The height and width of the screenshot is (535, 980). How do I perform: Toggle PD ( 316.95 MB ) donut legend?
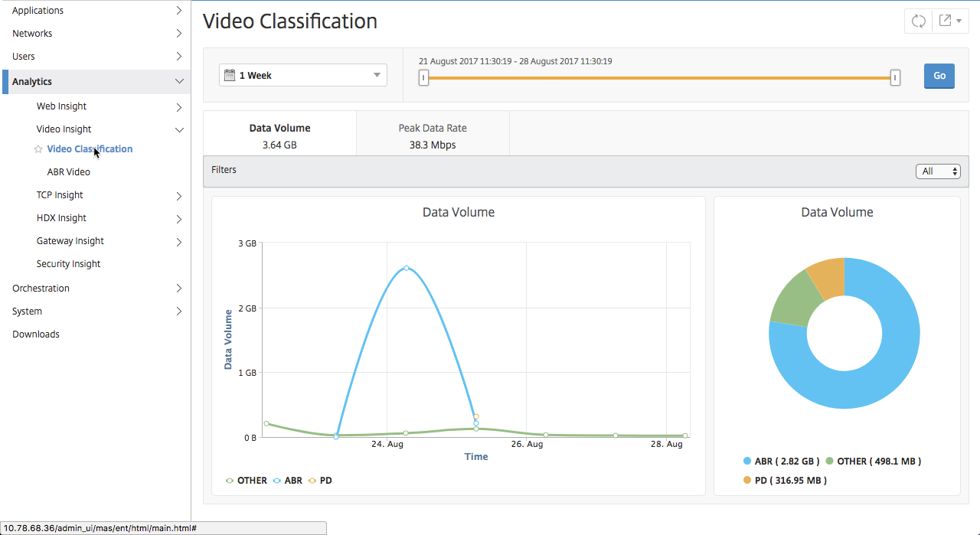[785, 481]
